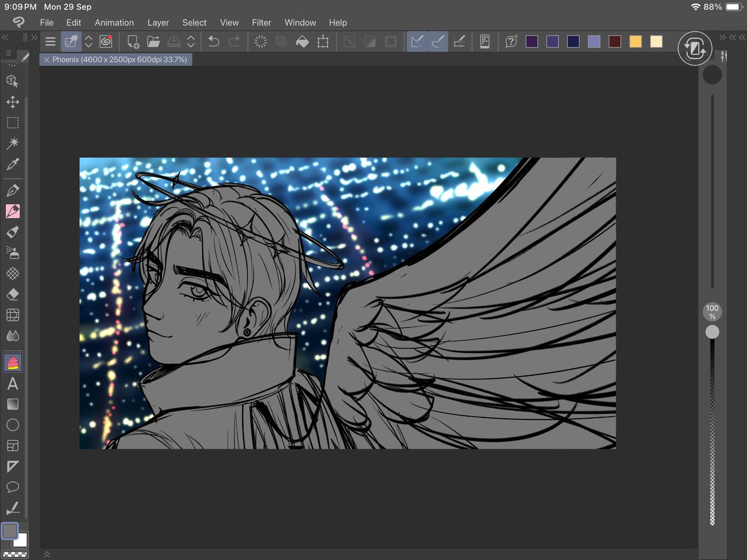The width and height of the screenshot is (747, 560).
Task: Open the Animation menu
Action: (114, 22)
